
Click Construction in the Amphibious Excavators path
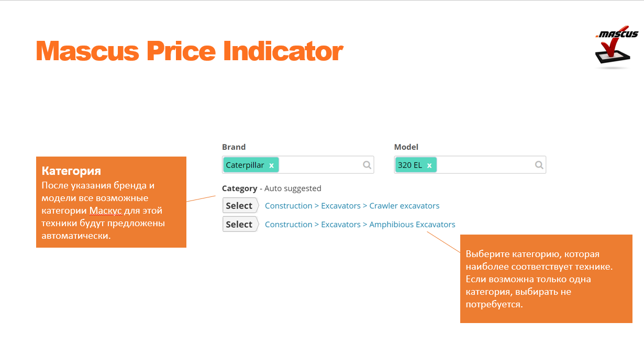288,225
